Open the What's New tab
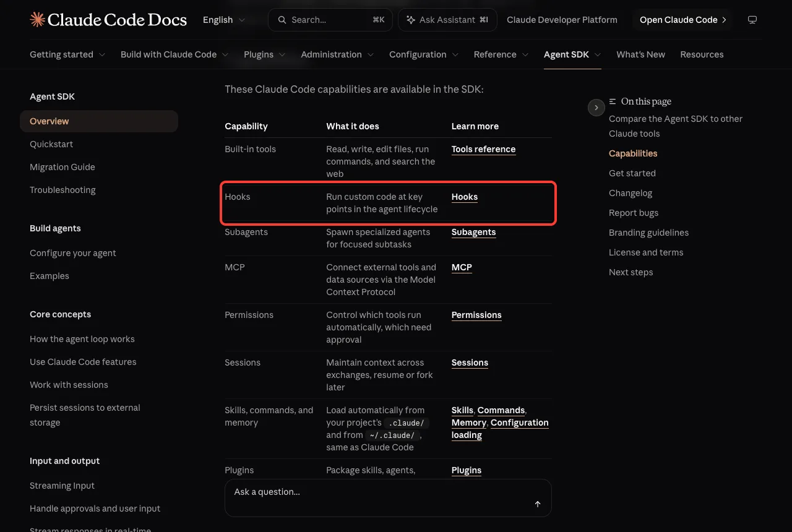Image resolution: width=792 pixels, height=532 pixels. [640, 54]
